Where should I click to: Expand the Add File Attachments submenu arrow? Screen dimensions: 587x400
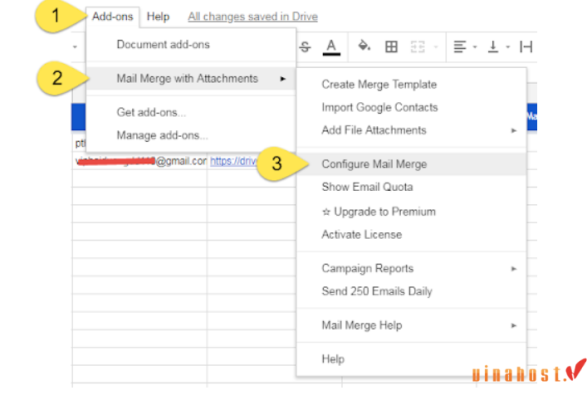coord(514,130)
